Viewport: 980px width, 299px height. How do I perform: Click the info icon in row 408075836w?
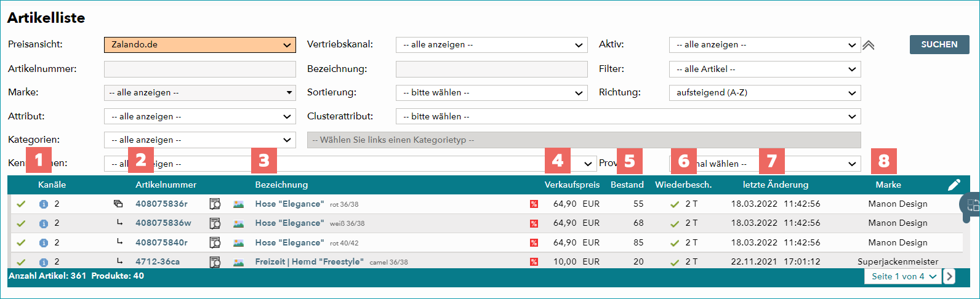tap(44, 223)
